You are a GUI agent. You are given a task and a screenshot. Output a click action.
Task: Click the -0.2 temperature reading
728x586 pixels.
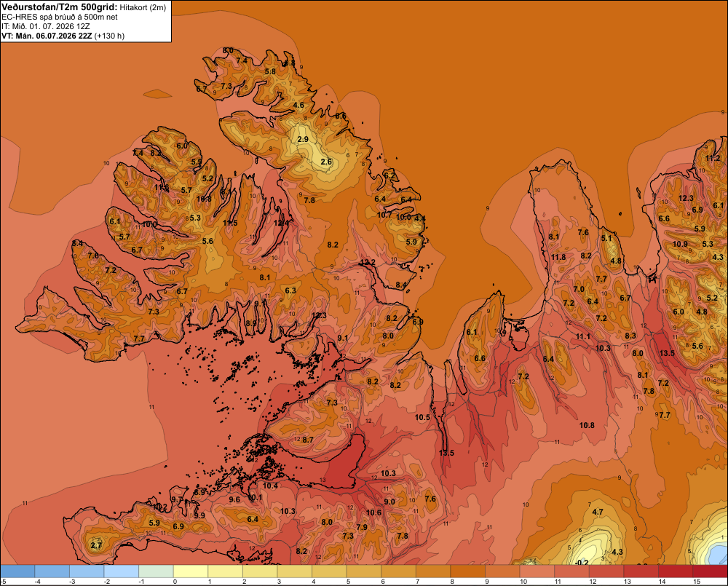click(x=581, y=563)
